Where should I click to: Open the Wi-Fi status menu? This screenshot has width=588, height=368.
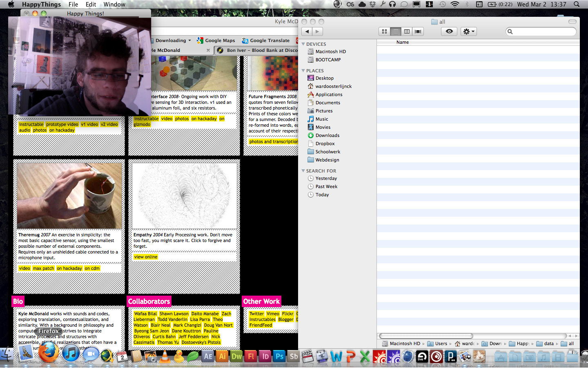coord(454,4)
